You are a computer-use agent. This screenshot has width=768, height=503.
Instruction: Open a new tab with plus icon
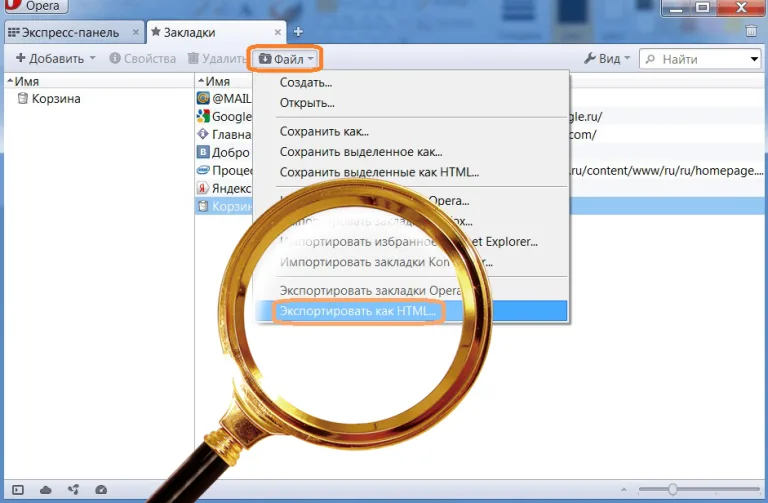point(298,32)
